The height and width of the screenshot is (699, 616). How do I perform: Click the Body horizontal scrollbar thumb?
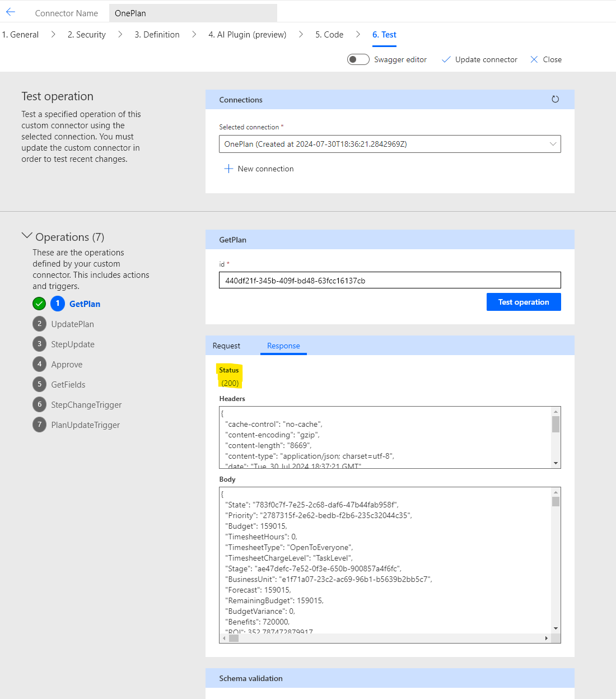coord(234,638)
